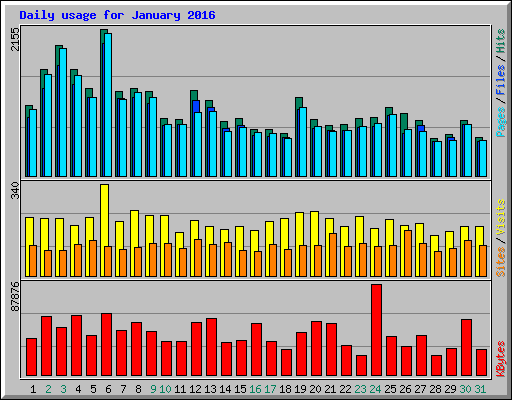This screenshot has width=512, height=400.
Task: Click the cyan Pages bar for day 6
Action: (x=108, y=105)
